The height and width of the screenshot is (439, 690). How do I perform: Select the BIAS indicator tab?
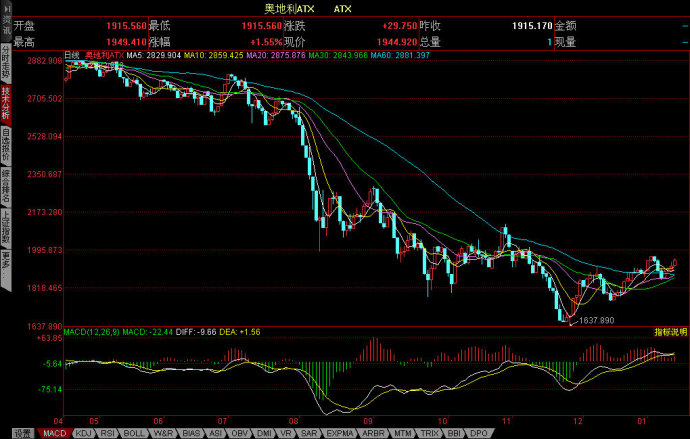192,433
